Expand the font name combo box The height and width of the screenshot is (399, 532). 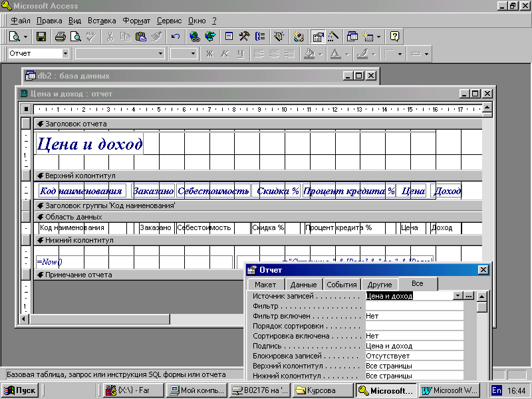click(160, 53)
